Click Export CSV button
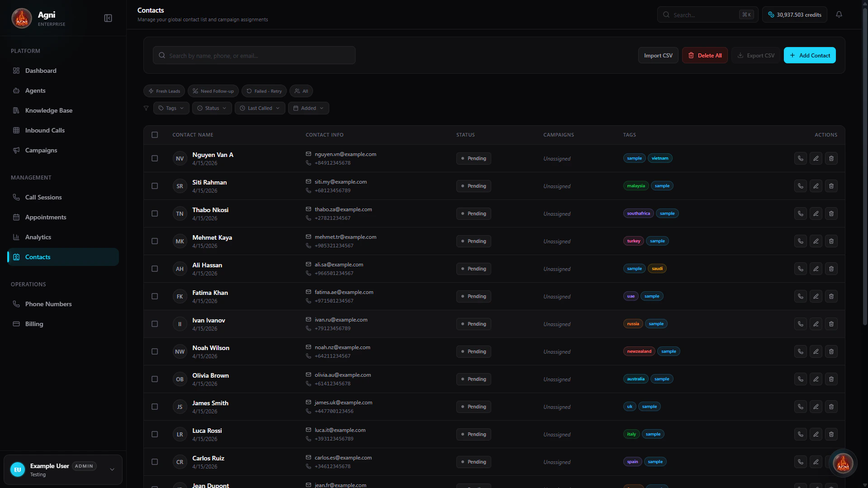868x488 pixels. [x=755, y=55]
